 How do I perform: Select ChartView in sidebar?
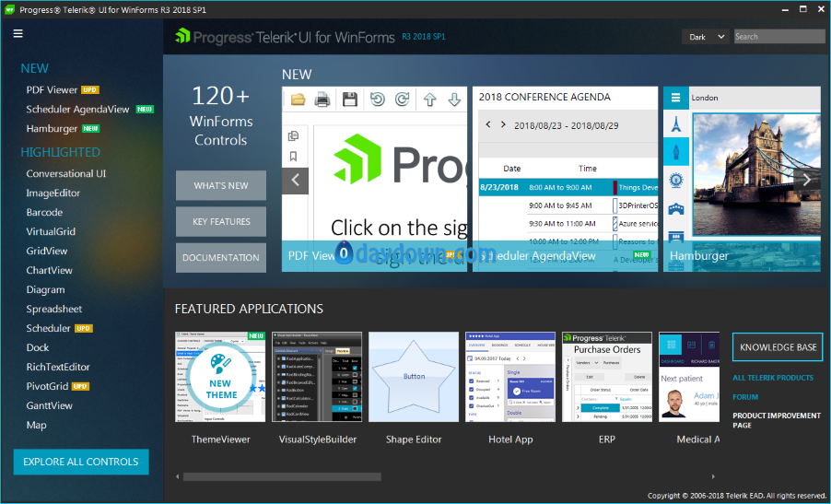pyautogui.click(x=49, y=270)
